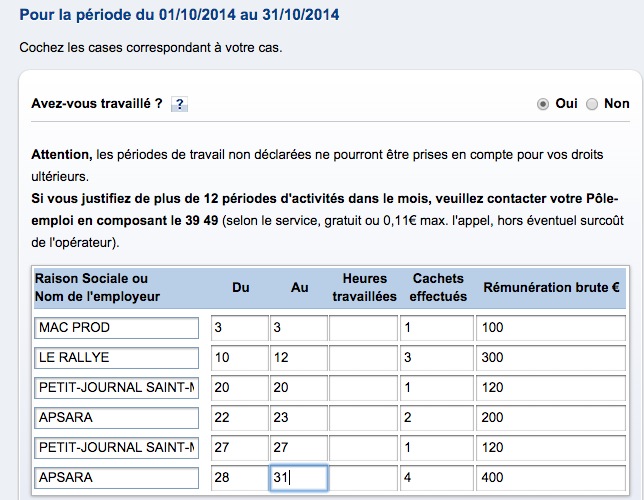Click the remuneration field showing 100
Viewport: 644px width, 500px height.
[551, 327]
